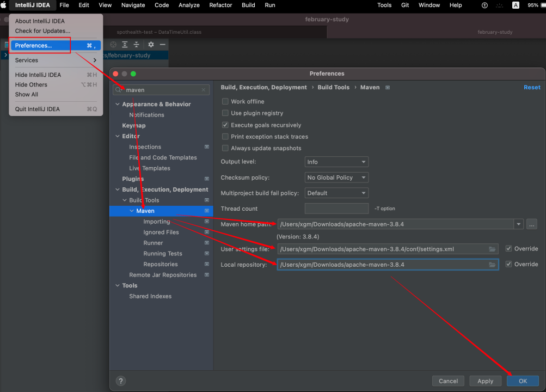The width and height of the screenshot is (546, 392).
Task: Select Preferences... in IntelliJ IDEA menu
Action: tap(56, 46)
